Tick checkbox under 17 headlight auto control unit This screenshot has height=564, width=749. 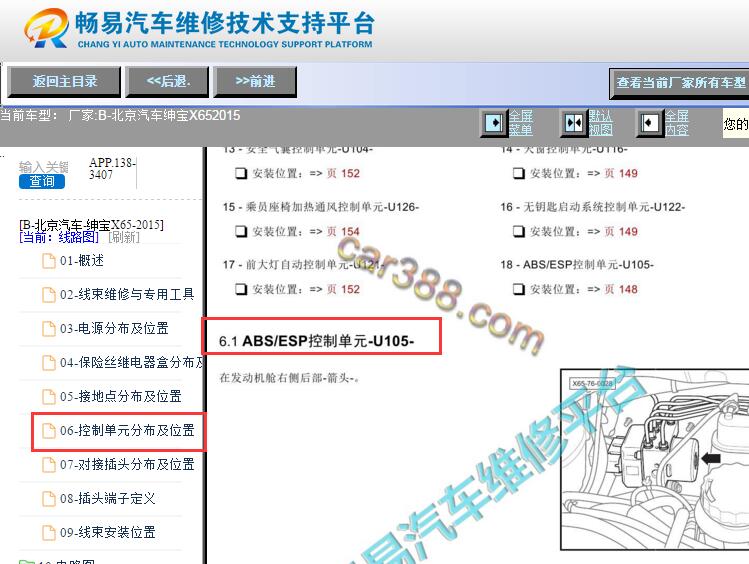pyautogui.click(x=241, y=289)
